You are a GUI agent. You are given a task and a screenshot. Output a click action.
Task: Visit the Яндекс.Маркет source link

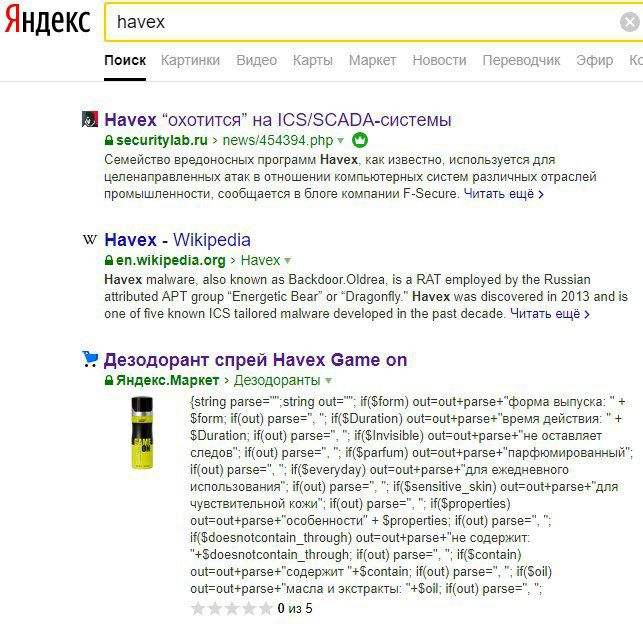[x=168, y=380]
